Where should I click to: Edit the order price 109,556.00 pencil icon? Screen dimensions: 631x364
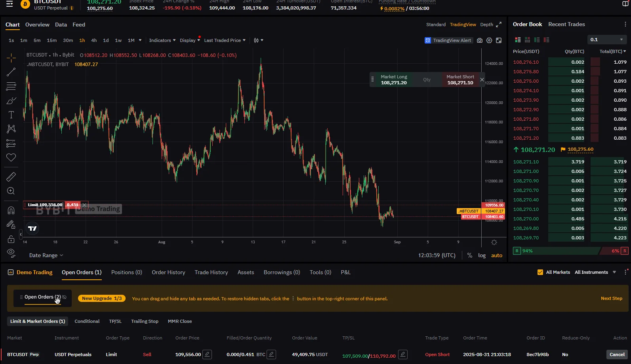click(x=207, y=355)
